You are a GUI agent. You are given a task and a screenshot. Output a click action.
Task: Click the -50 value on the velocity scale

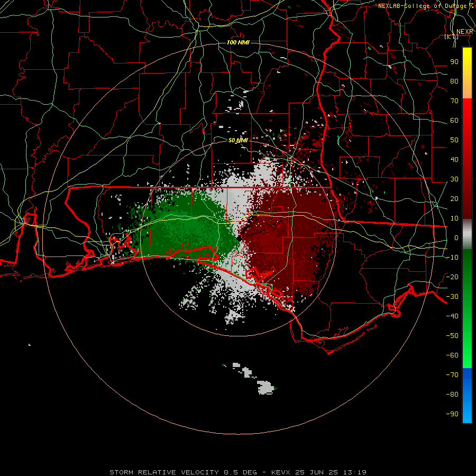pyautogui.click(x=452, y=336)
